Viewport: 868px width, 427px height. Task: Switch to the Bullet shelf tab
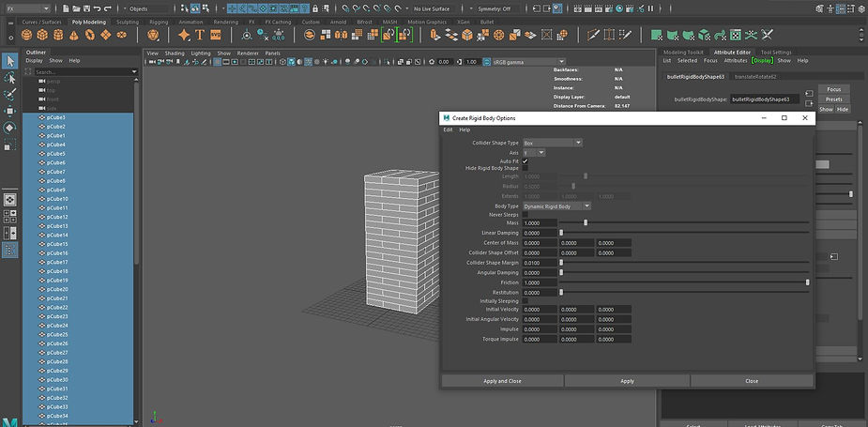(487, 23)
